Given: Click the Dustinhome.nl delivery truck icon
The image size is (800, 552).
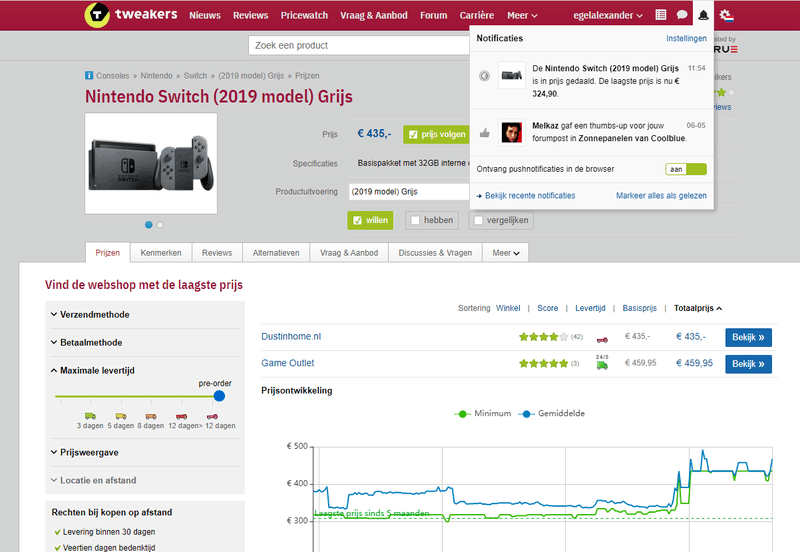Looking at the screenshot, I should pyautogui.click(x=602, y=338).
